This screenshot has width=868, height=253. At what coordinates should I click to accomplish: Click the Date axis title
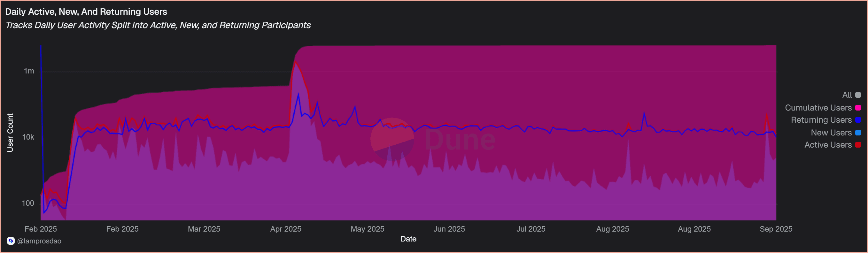[x=408, y=239]
